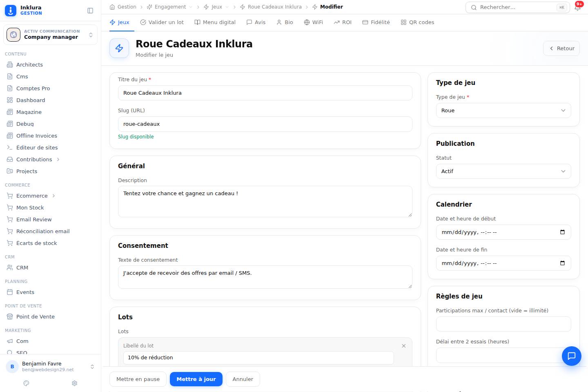Click Texte de consentement textarea

click(x=265, y=277)
